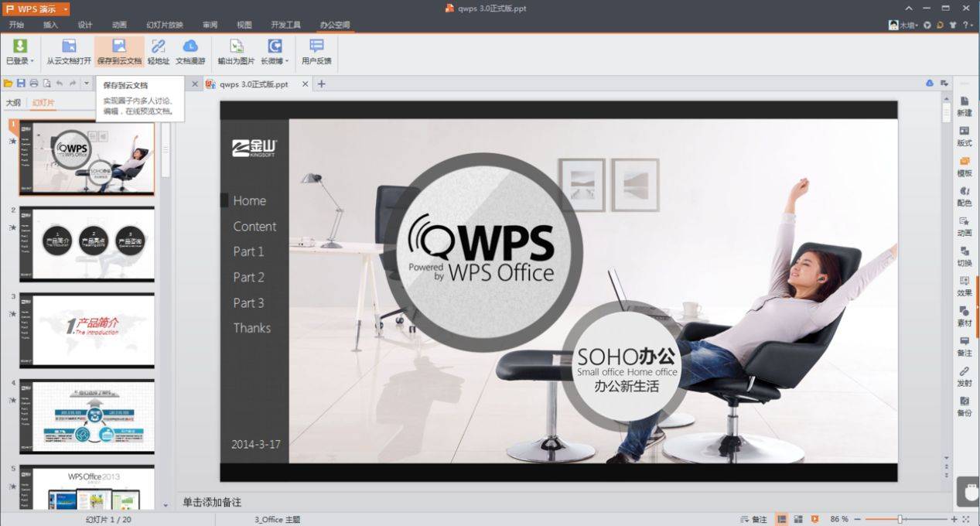Open the WPS 演示 application menu
The image size is (980, 526).
(x=36, y=9)
